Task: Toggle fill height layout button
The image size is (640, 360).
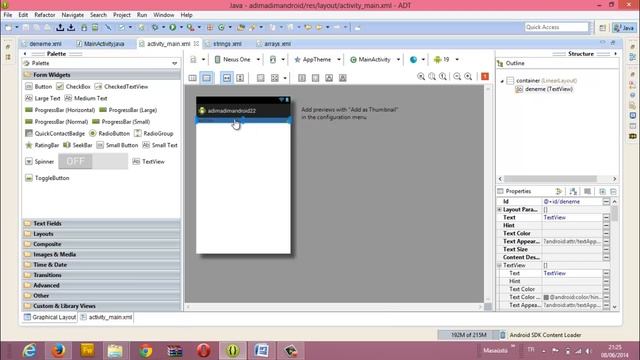Action: click(240, 78)
